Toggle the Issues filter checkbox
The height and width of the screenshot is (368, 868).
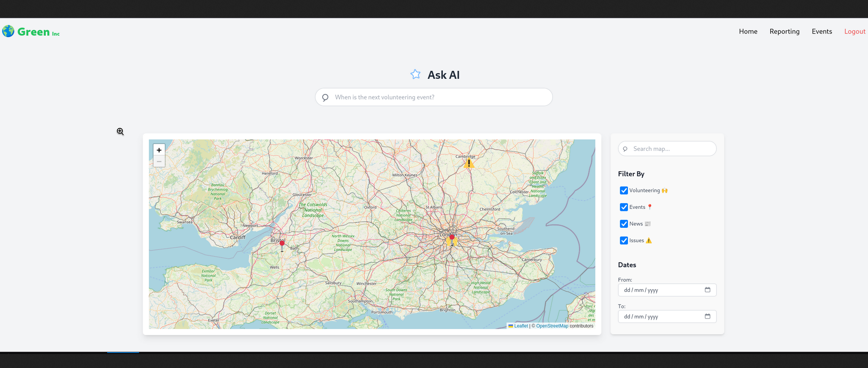click(624, 241)
